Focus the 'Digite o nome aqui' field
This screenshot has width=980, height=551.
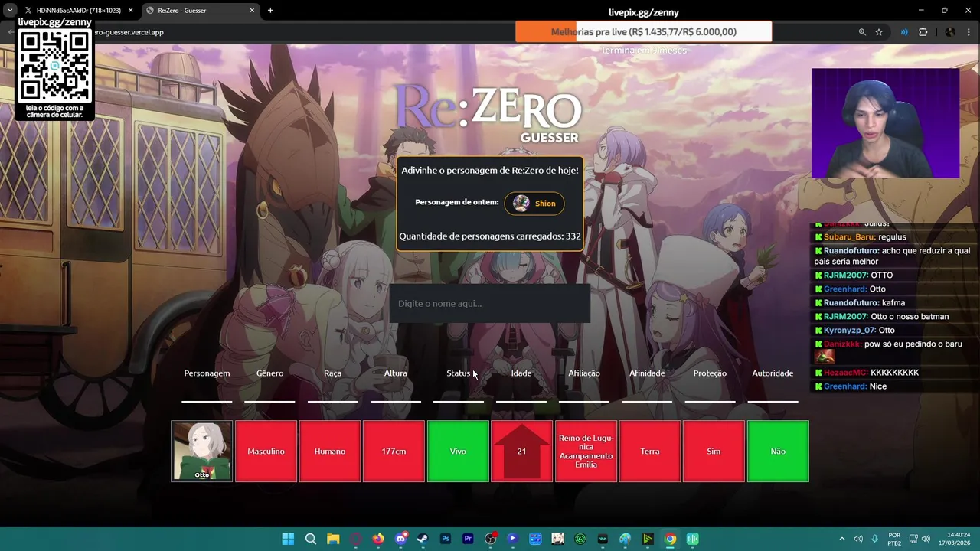coord(490,304)
